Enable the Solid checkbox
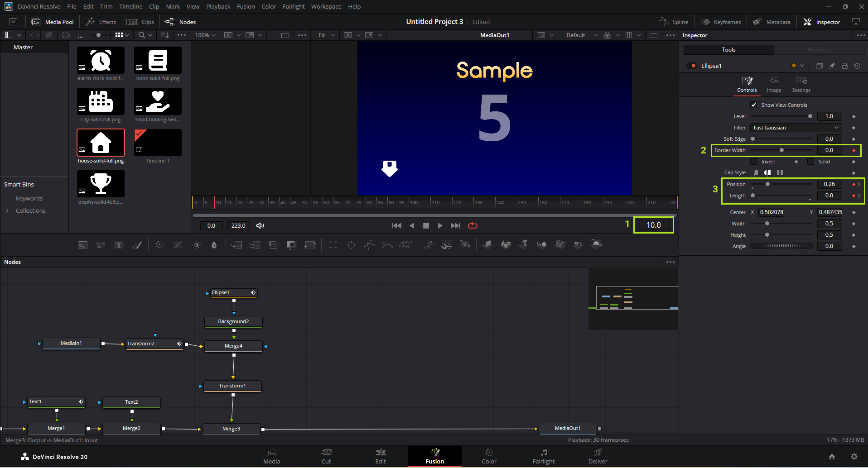This screenshot has height=468, width=868. coord(811,162)
